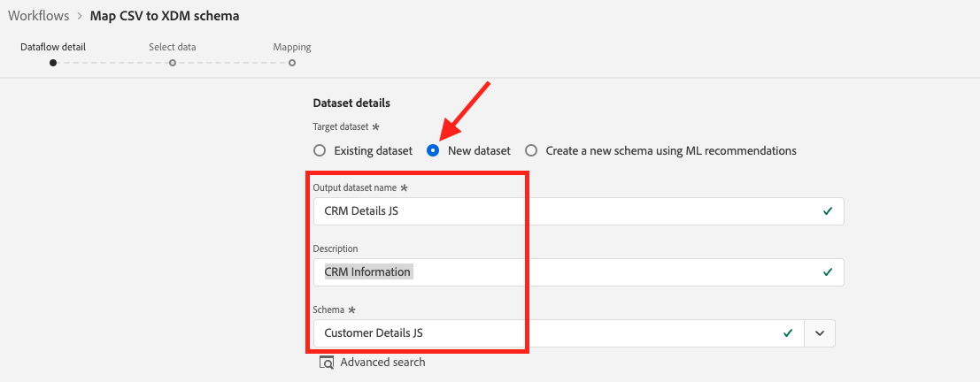This screenshot has height=382, width=980.
Task: Click the Select data step marker dot
Action: [173, 63]
